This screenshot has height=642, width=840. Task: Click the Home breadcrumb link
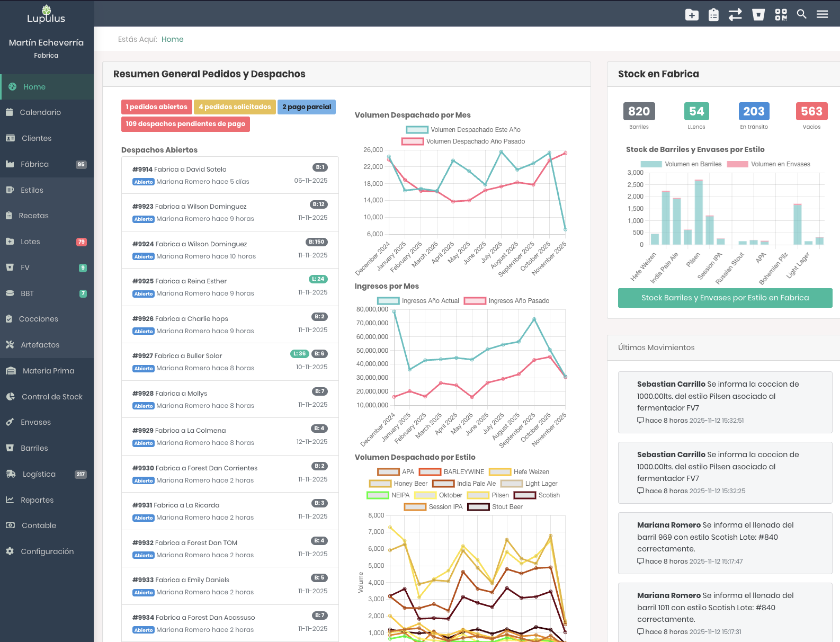173,39
